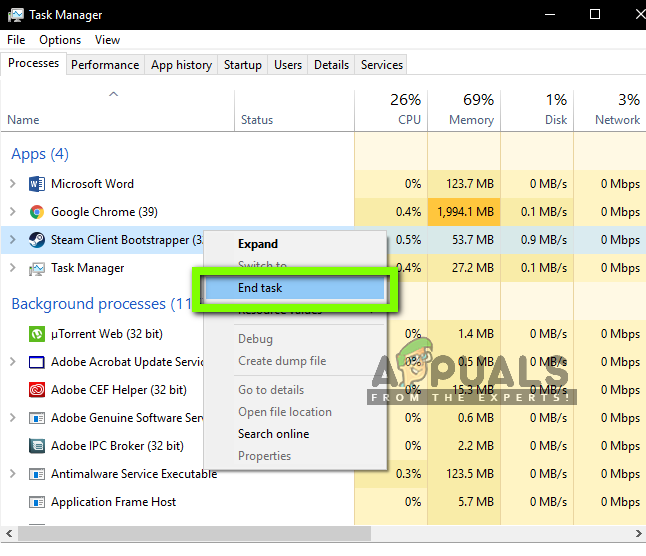Click Antimalware's 123.5 MB memory cell
Image resolution: width=646 pixels, height=556 pixels.
tap(464, 474)
